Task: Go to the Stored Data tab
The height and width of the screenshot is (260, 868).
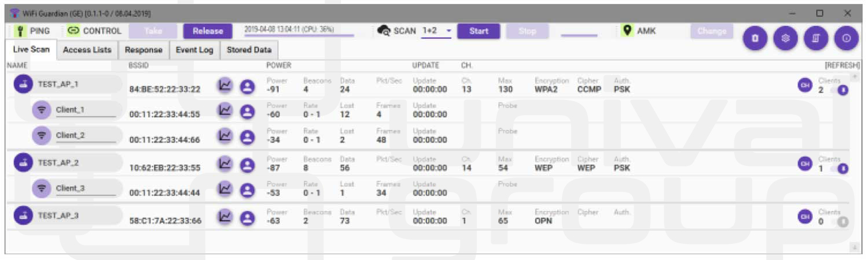Action: coord(249,50)
